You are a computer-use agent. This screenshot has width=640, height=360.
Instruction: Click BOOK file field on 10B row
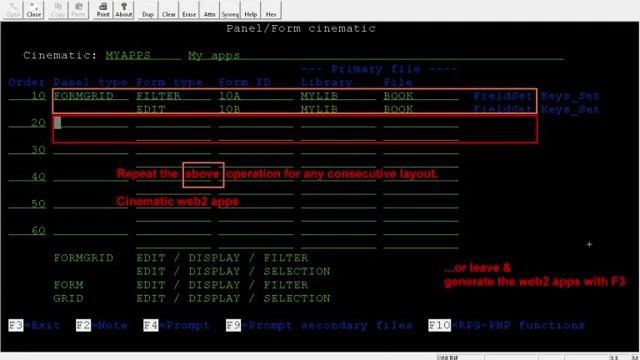(x=421, y=109)
